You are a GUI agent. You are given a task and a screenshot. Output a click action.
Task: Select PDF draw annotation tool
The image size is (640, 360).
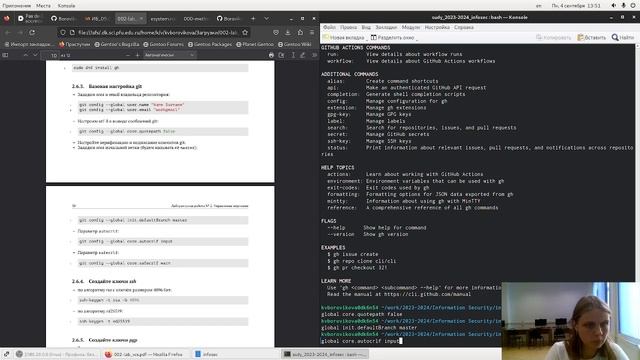(x=302, y=55)
